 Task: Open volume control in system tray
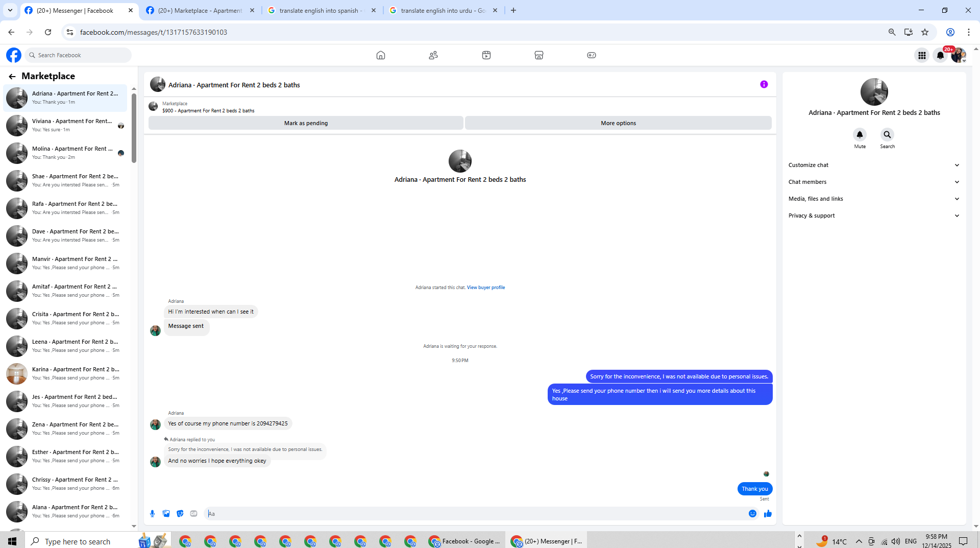click(896, 541)
